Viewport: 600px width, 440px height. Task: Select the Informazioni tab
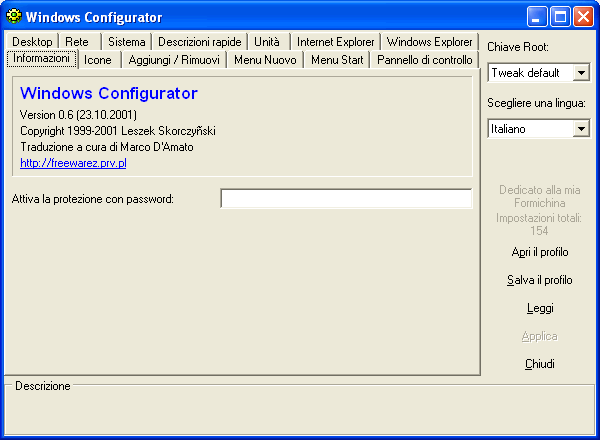coord(42,59)
